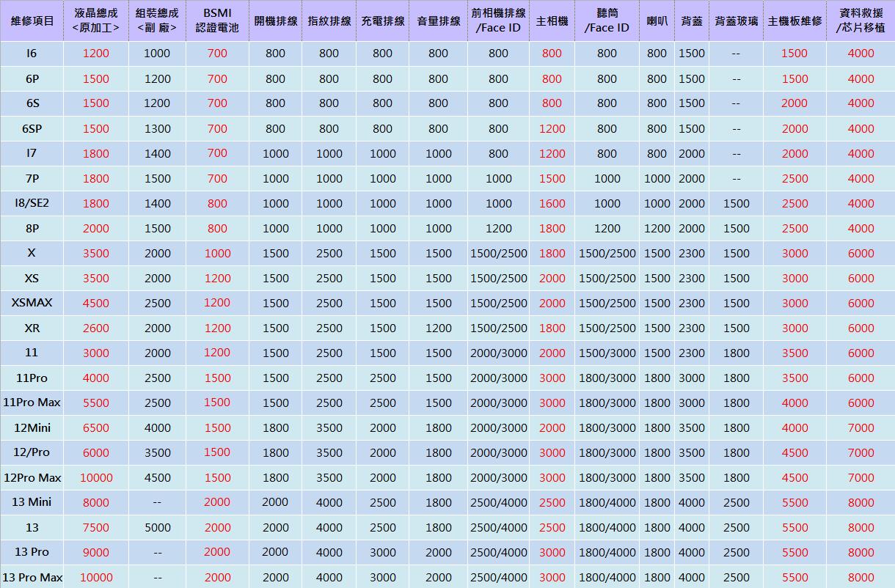Click the 12Pro Max row label

(32, 477)
